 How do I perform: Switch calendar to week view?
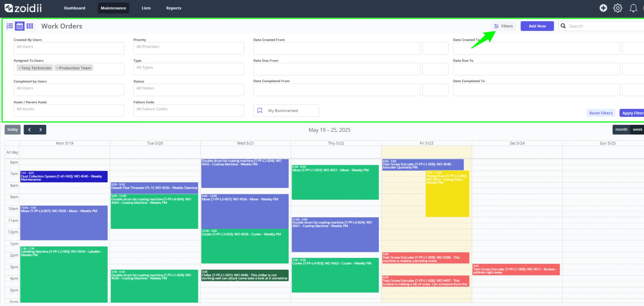(637, 130)
